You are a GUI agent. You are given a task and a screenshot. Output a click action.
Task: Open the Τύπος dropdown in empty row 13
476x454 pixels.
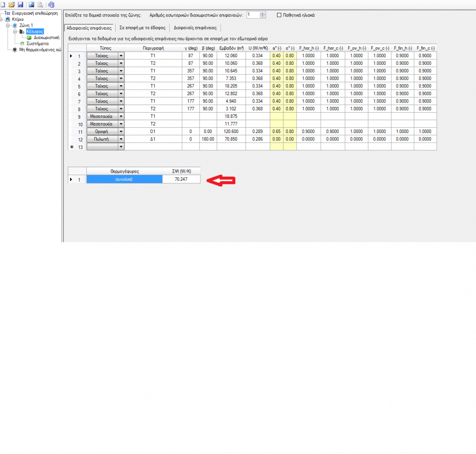[121, 147]
